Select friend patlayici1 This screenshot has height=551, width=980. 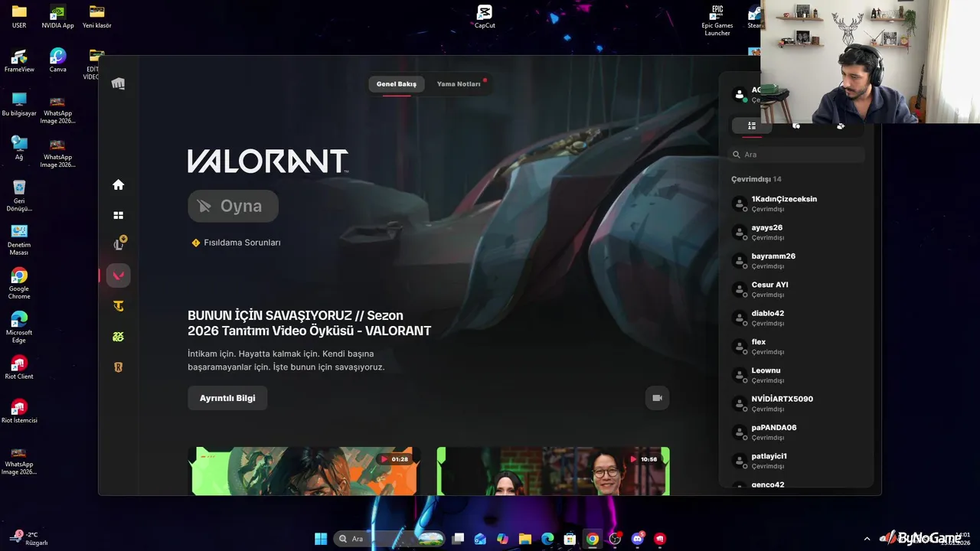pyautogui.click(x=796, y=461)
